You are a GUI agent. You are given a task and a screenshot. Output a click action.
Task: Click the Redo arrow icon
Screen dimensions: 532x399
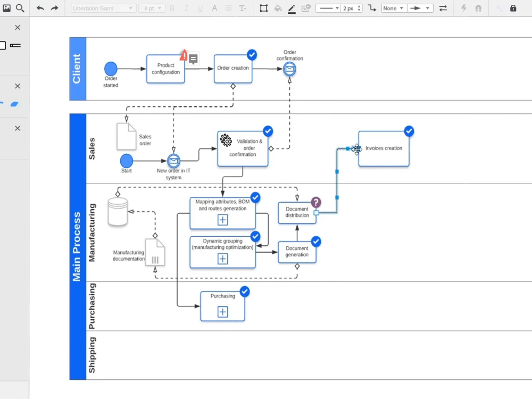pos(53,8)
